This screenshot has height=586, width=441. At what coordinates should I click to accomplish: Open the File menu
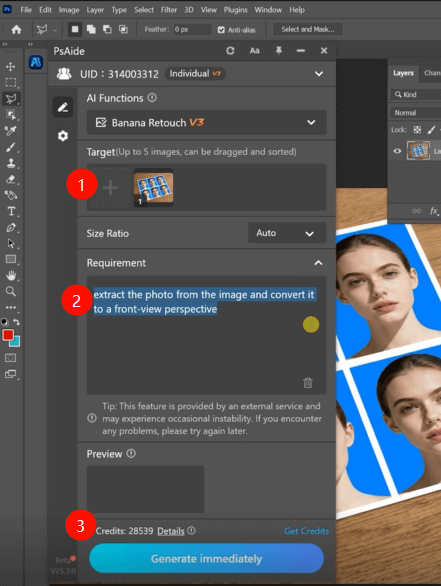(26, 10)
